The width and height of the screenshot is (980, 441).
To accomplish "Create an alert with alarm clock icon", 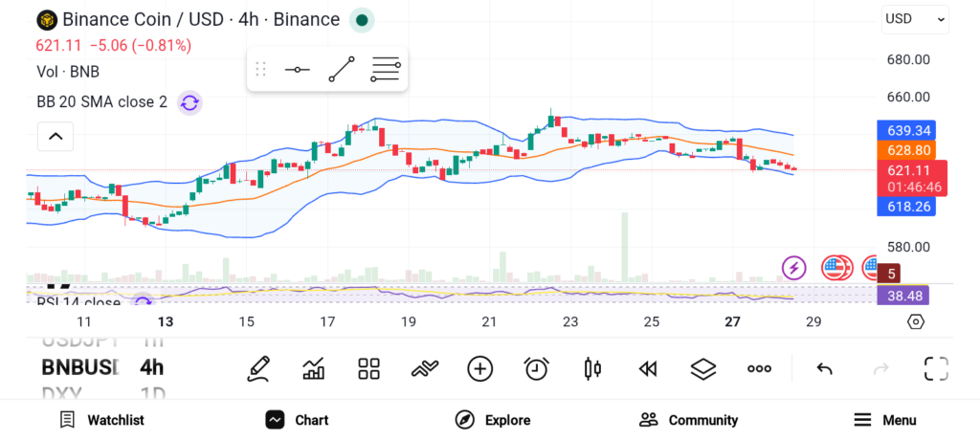I will coord(536,369).
